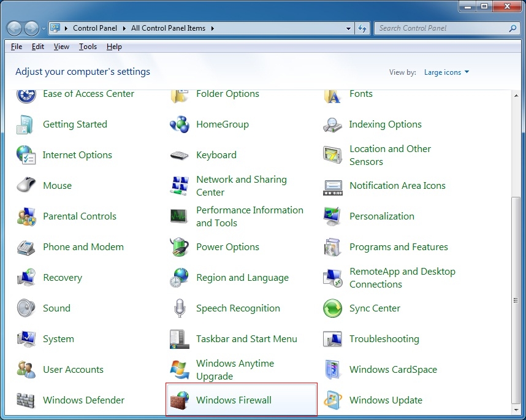Open the User Accounts link
The image size is (526, 420).
(x=73, y=370)
